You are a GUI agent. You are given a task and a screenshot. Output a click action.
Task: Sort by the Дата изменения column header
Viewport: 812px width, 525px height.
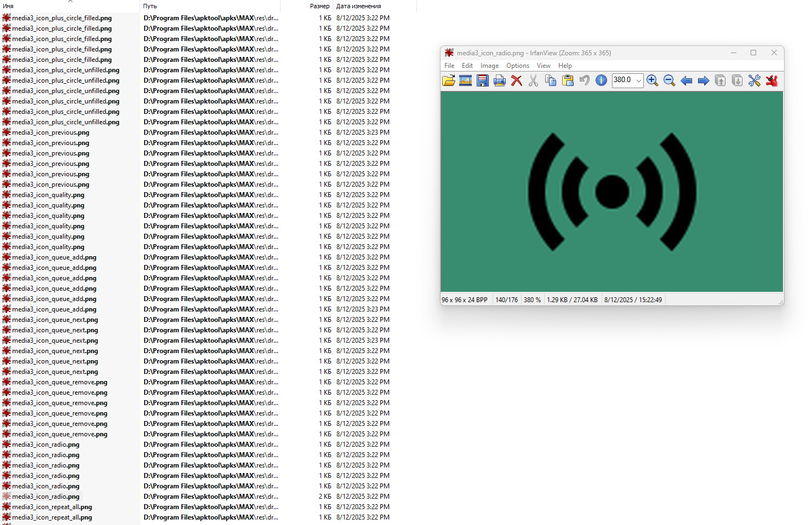359,6
